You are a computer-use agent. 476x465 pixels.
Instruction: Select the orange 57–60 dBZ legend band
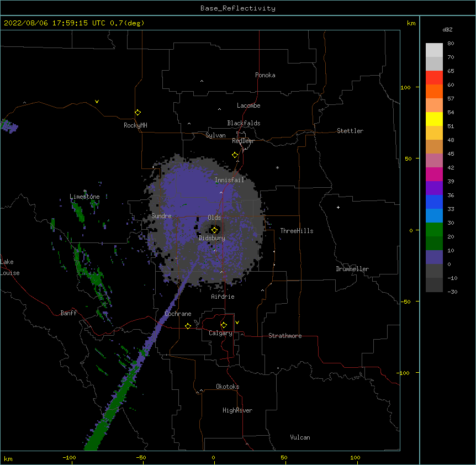point(434,91)
